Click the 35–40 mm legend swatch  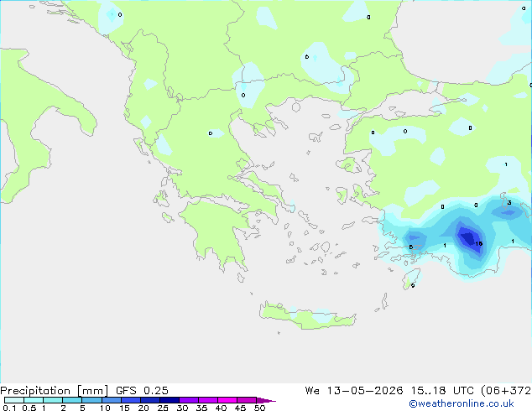(207, 400)
